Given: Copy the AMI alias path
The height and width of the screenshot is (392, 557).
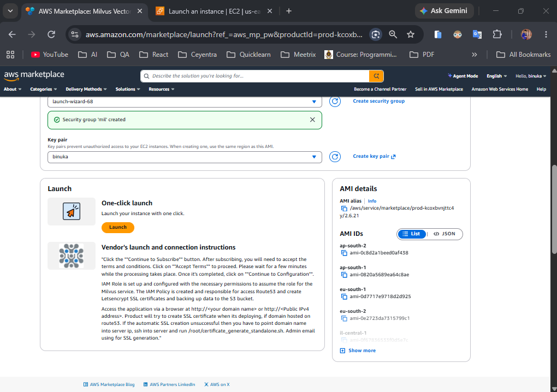Looking at the screenshot, I should (x=343, y=209).
